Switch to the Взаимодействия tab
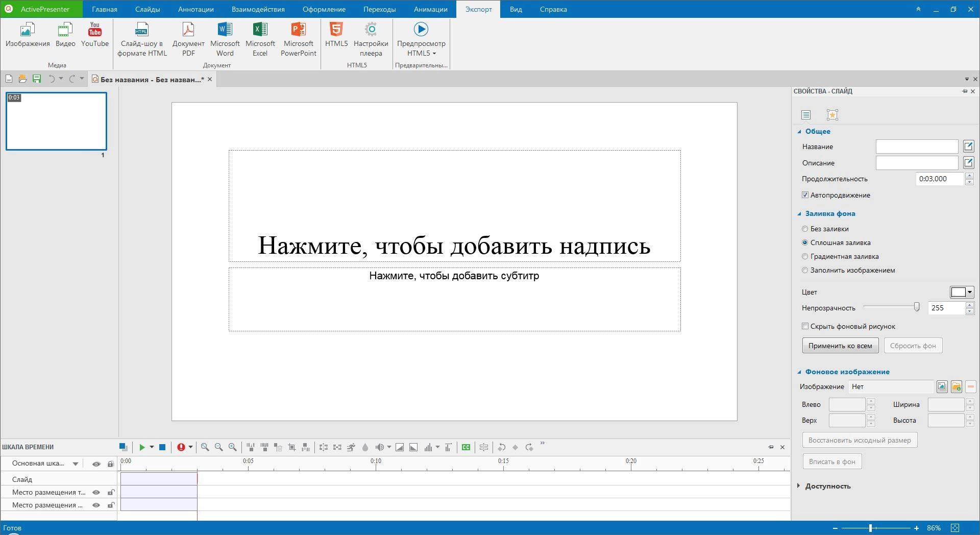Screen dimensions: 980x535 (x=258, y=9)
